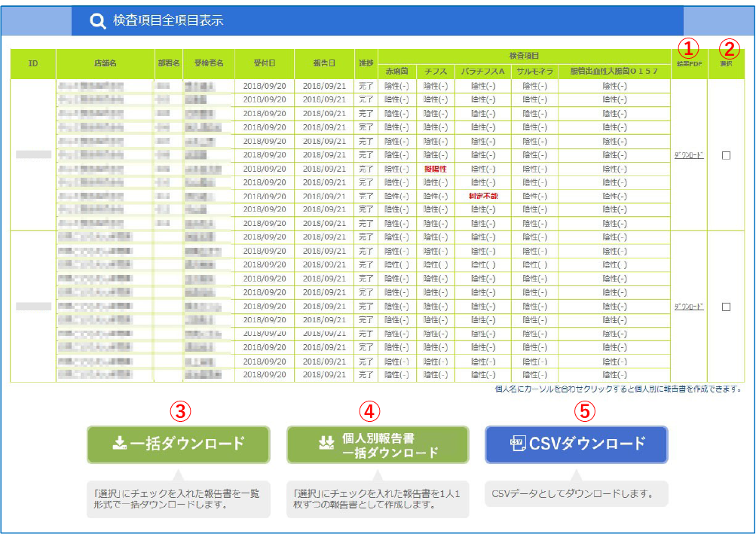
Task: Click the 個人別報告書 一括ダウンロード button
Action: point(378,445)
